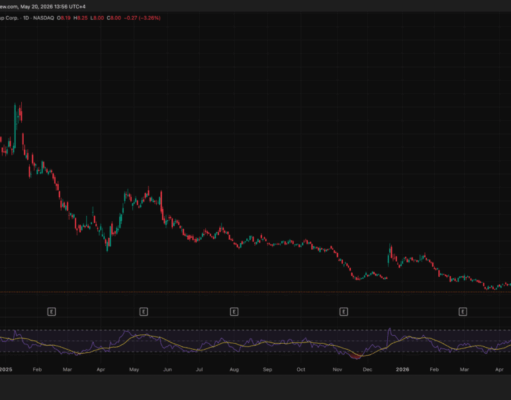Viewport: 511px width, 400px height.
Task: Click the '2026' label on the time axis
Action: tap(402, 369)
